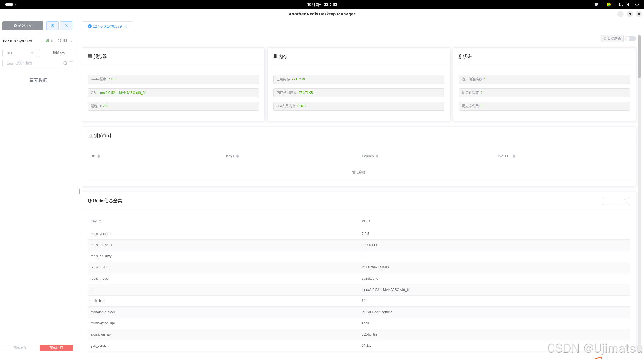This screenshot has height=359, width=644.
Task: Check the exact-match box in key search
Action: click(x=71, y=63)
